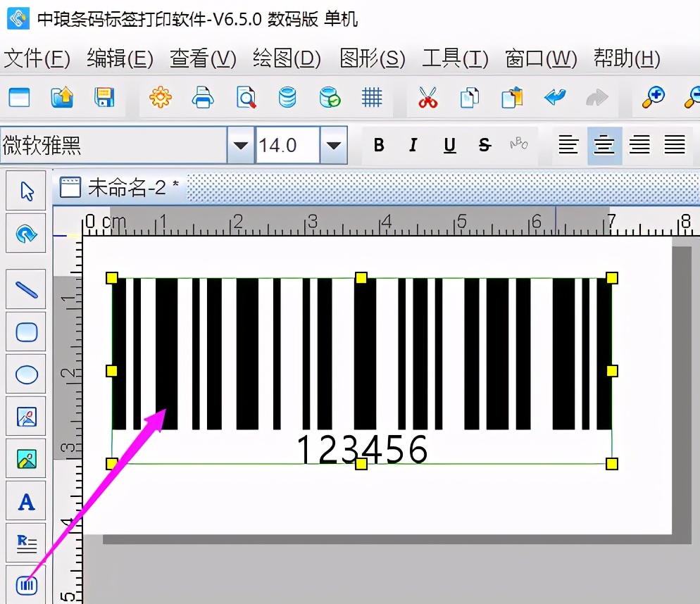700x604 pixels.
Task: Select the rotate tool in sidebar
Action: [x=26, y=233]
